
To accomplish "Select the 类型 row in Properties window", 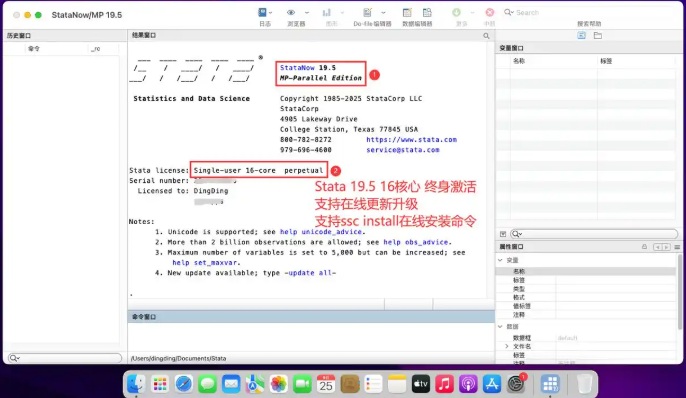I will (x=586, y=289).
